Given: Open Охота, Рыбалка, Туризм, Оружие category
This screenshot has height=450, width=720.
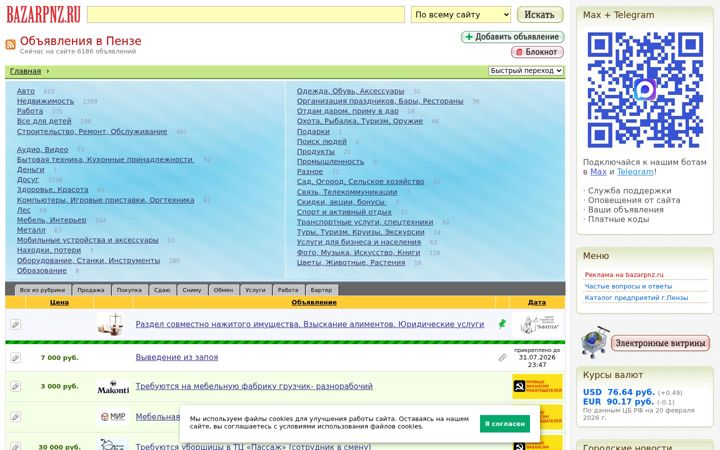Looking at the screenshot, I should click(x=360, y=121).
